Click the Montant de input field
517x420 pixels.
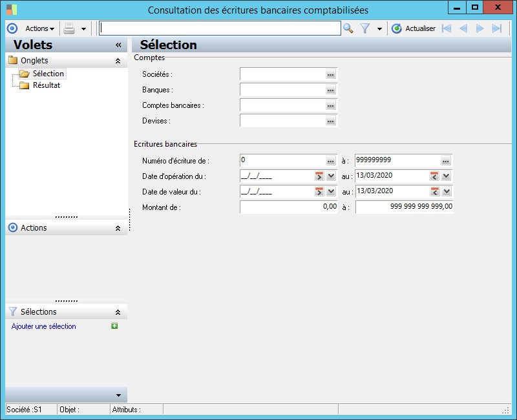(x=288, y=207)
